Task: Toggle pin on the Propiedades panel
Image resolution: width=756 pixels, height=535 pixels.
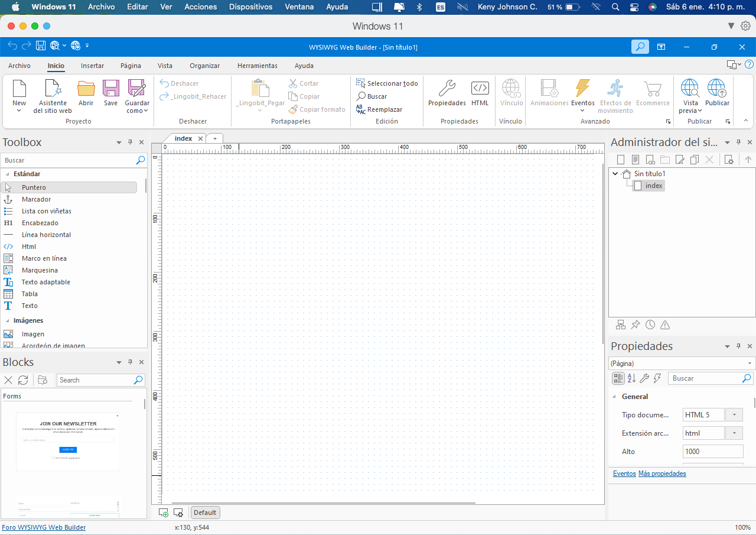Action: tap(739, 346)
